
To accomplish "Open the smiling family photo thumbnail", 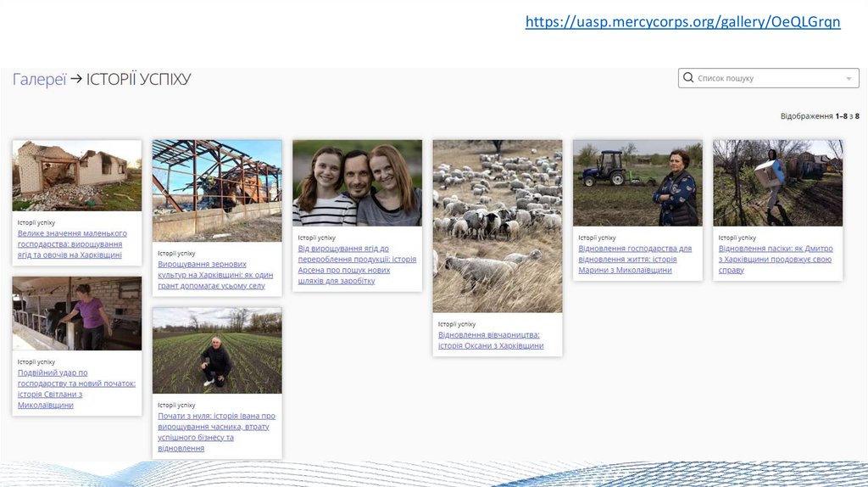I will click(357, 182).
